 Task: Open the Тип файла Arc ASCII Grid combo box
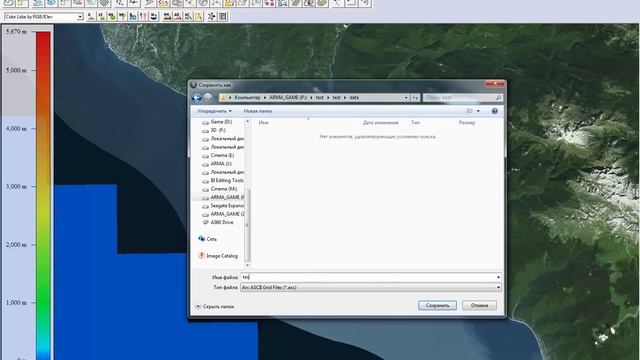tap(371, 287)
